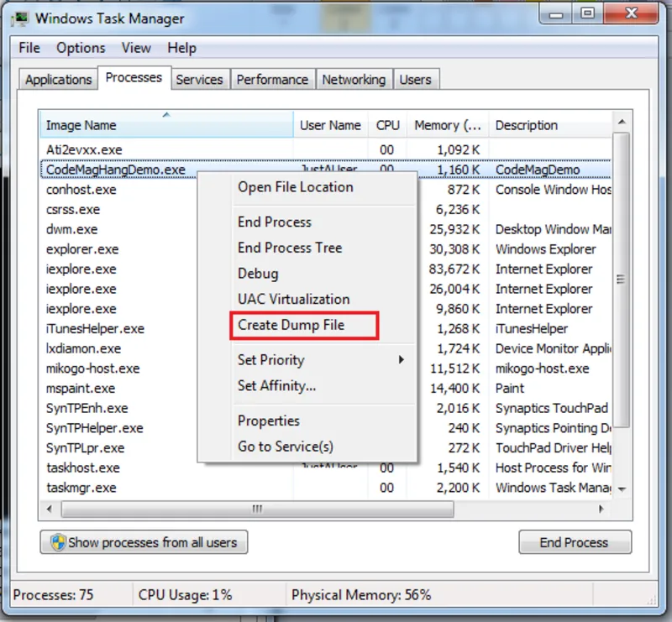Click Physical Memory: 56% in status bar
672x622 pixels.
[x=361, y=594]
